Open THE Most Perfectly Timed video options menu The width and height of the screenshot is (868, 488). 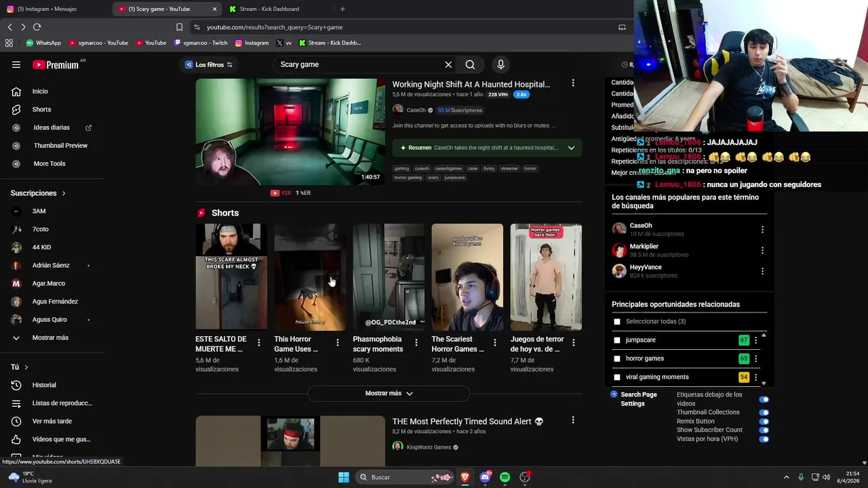click(x=573, y=420)
